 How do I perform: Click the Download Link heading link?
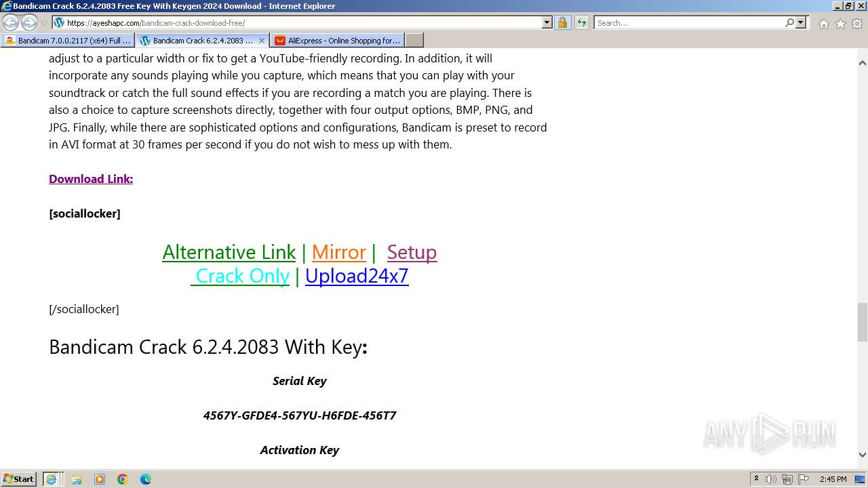[x=91, y=179]
